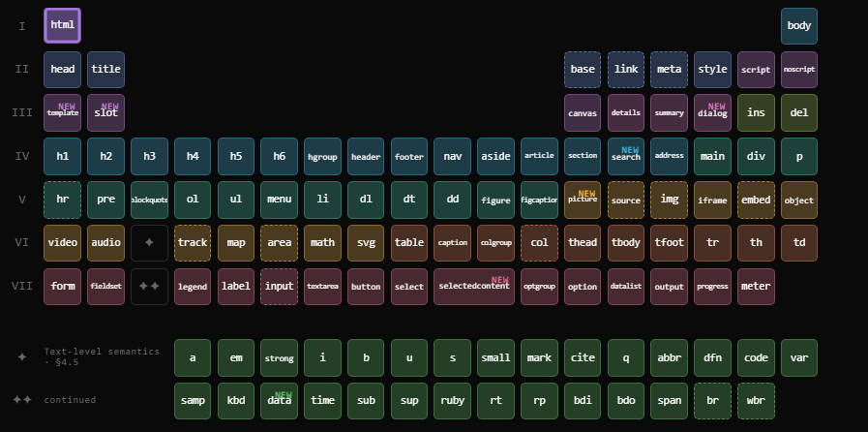This screenshot has height=432, width=868.
Task: Open the meter element tile
Action: [x=756, y=287]
